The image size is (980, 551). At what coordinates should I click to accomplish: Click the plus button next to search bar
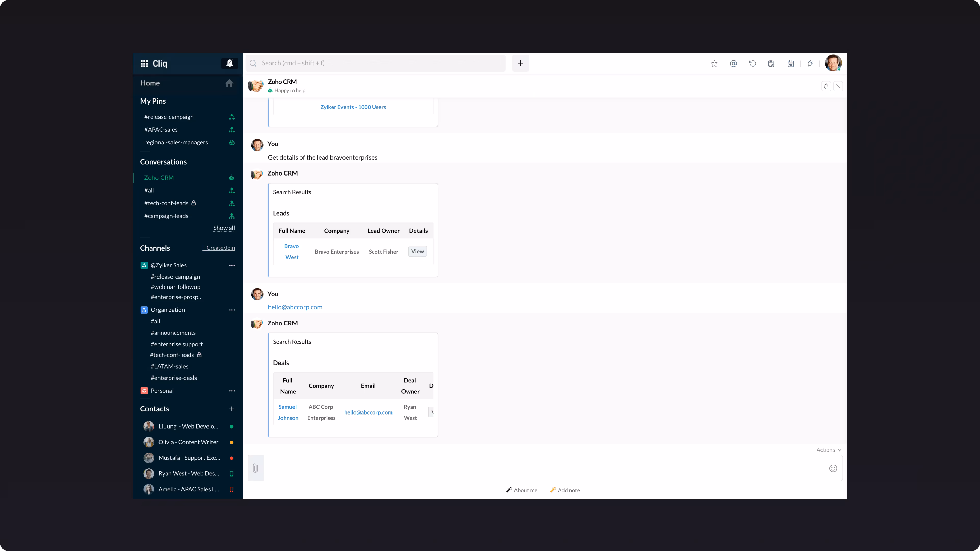[520, 63]
